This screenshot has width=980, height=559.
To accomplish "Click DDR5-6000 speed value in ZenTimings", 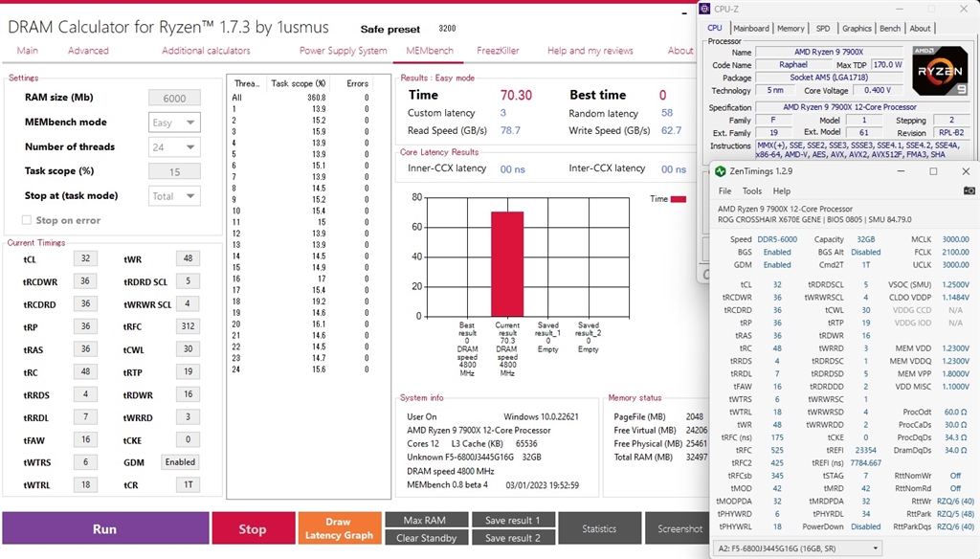I will 777,239.
